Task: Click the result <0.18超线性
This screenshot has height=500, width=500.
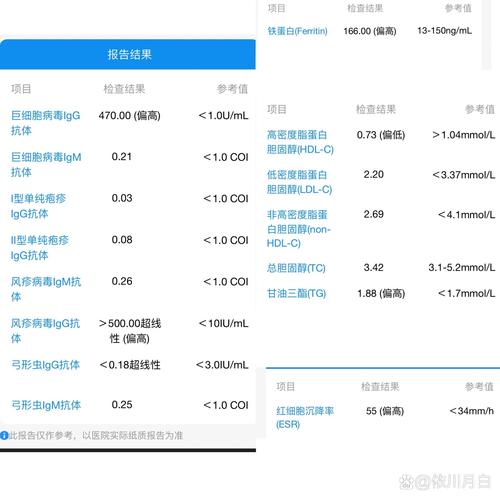Action: pyautogui.click(x=130, y=365)
